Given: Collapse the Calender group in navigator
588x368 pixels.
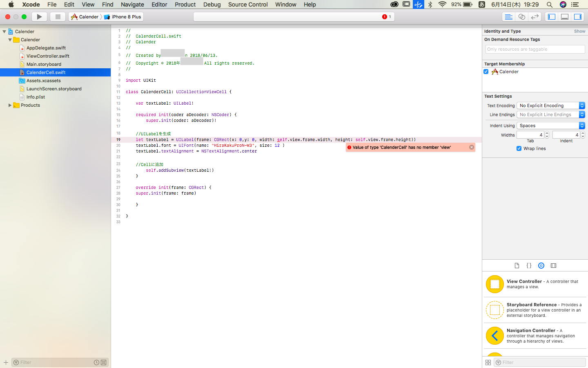Looking at the screenshot, I should (9, 40).
